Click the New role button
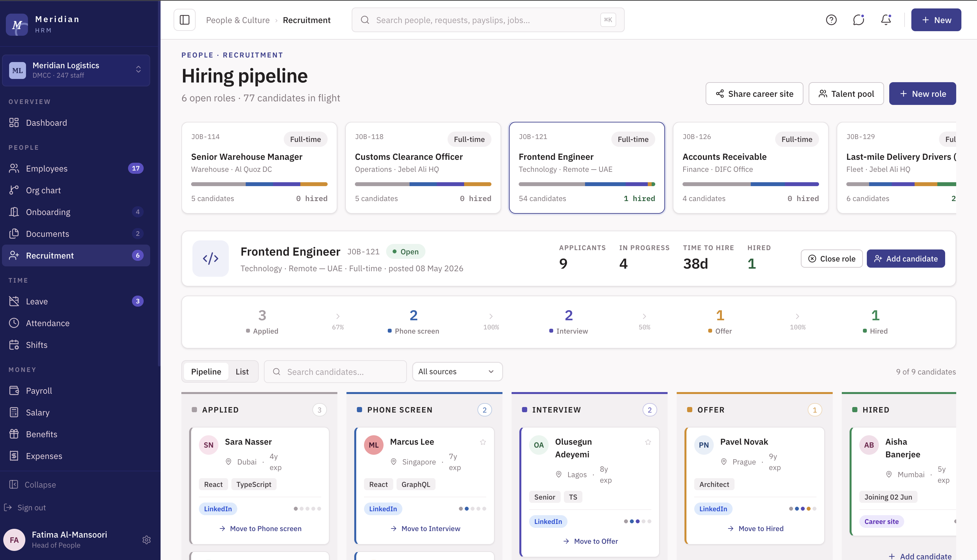 point(922,94)
